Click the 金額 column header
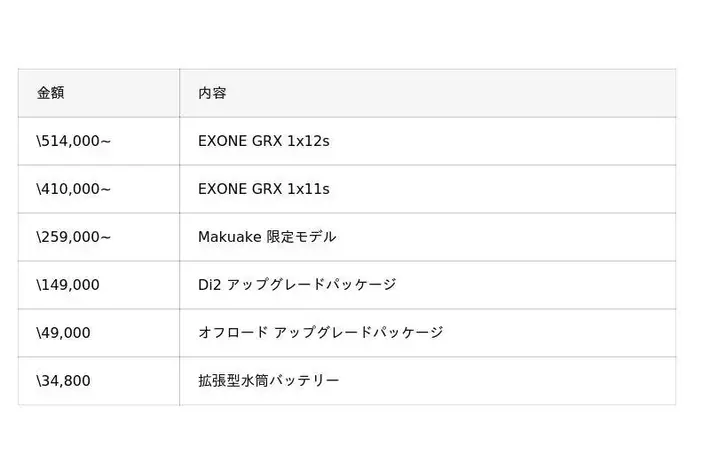710x474 pixels. [x=50, y=93]
